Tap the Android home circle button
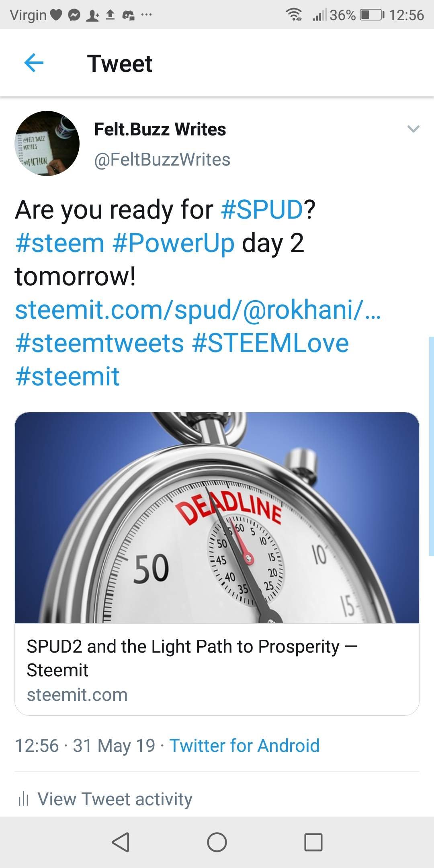434x868 pixels. click(x=217, y=842)
